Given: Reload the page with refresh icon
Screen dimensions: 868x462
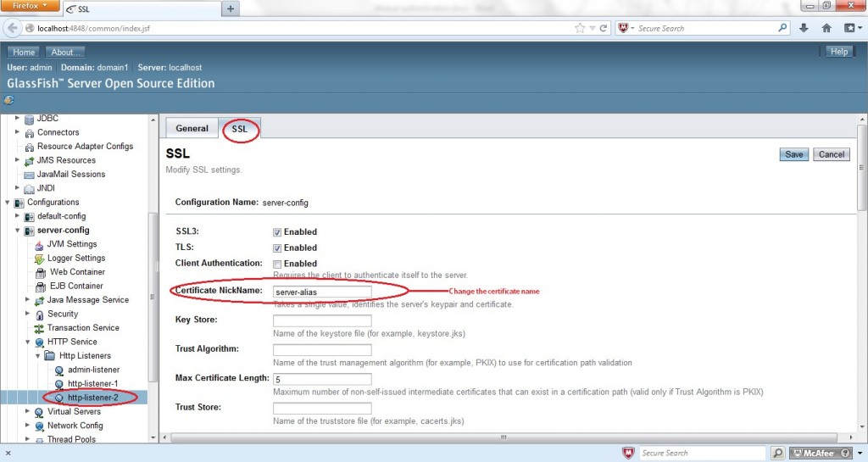Looking at the screenshot, I should pos(604,28).
